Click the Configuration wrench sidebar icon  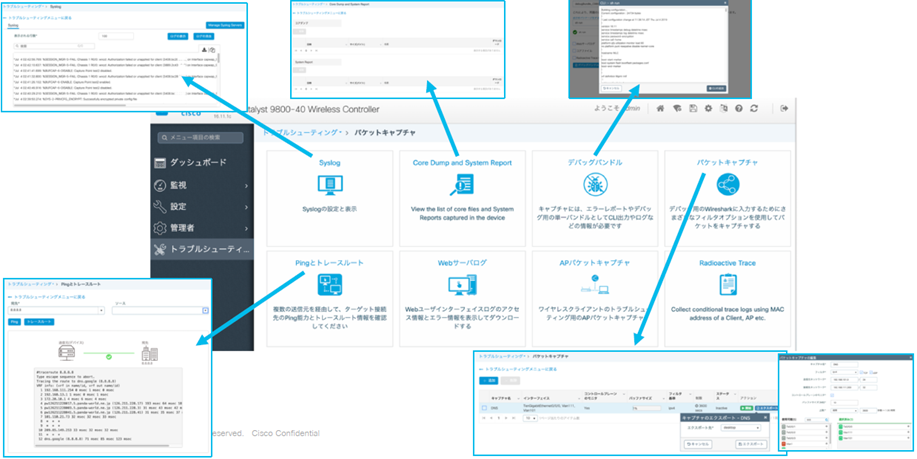click(160, 206)
